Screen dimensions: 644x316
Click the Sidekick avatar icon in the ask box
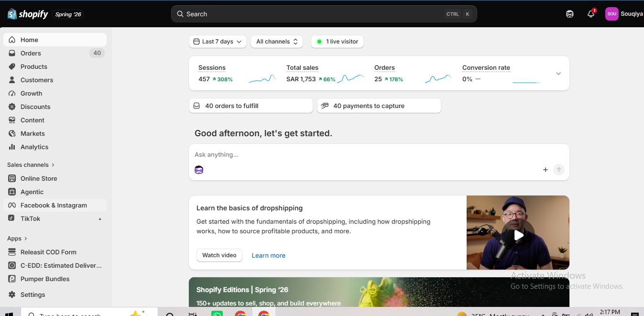click(x=199, y=170)
